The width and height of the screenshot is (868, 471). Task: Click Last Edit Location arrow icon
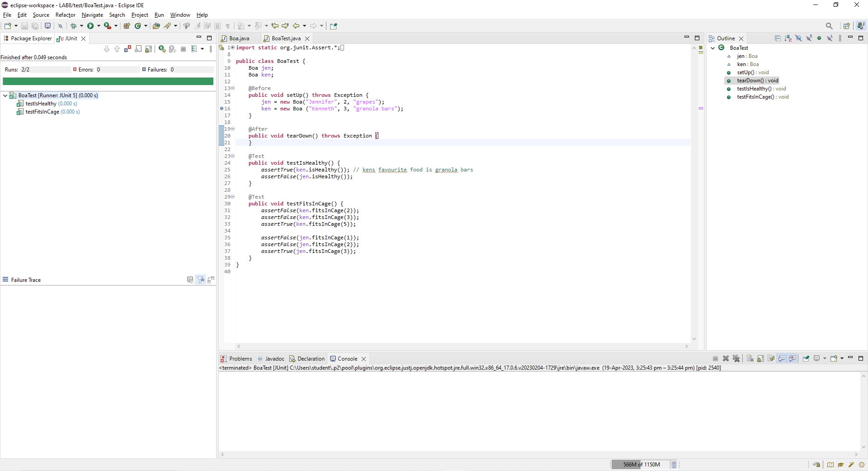click(x=275, y=26)
